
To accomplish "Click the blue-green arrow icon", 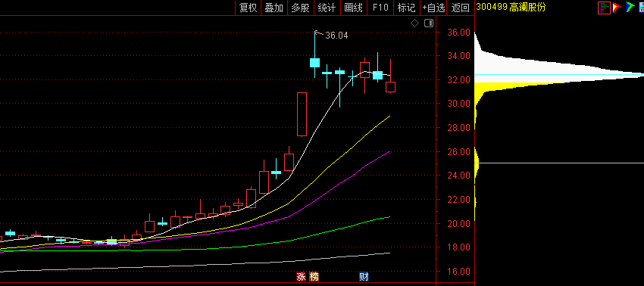I will click(x=630, y=7).
